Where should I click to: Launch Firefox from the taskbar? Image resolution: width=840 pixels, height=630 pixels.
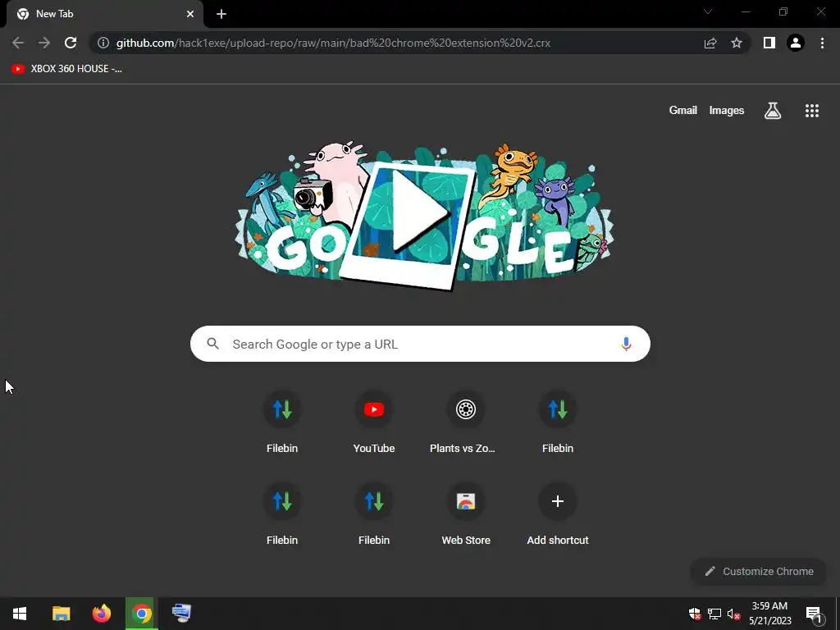click(x=101, y=614)
